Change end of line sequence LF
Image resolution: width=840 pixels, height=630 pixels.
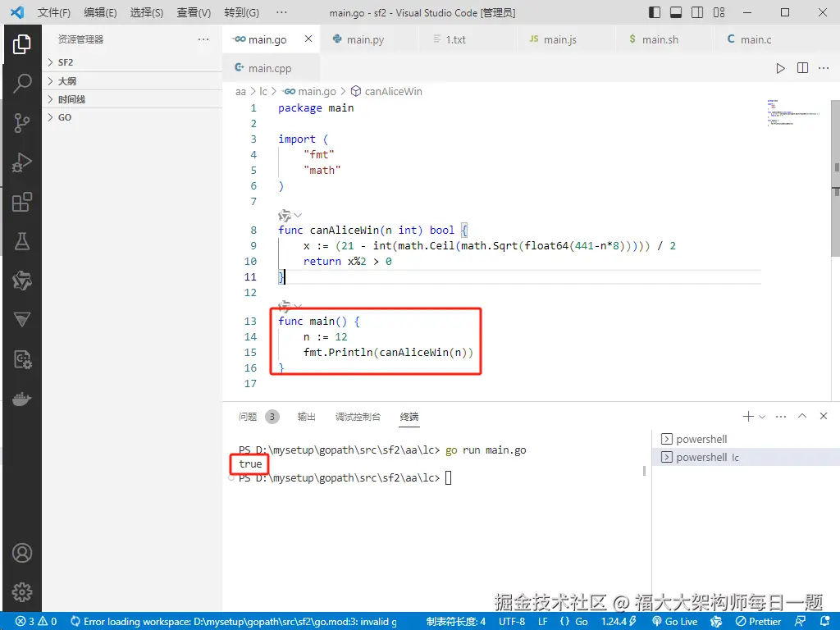(x=543, y=622)
